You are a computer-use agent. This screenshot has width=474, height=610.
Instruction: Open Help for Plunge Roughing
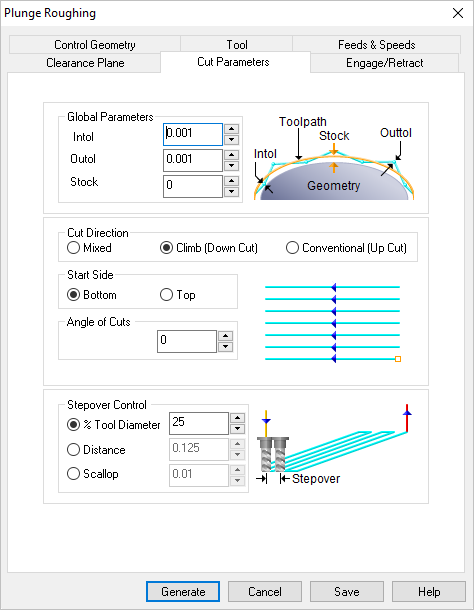(429, 592)
